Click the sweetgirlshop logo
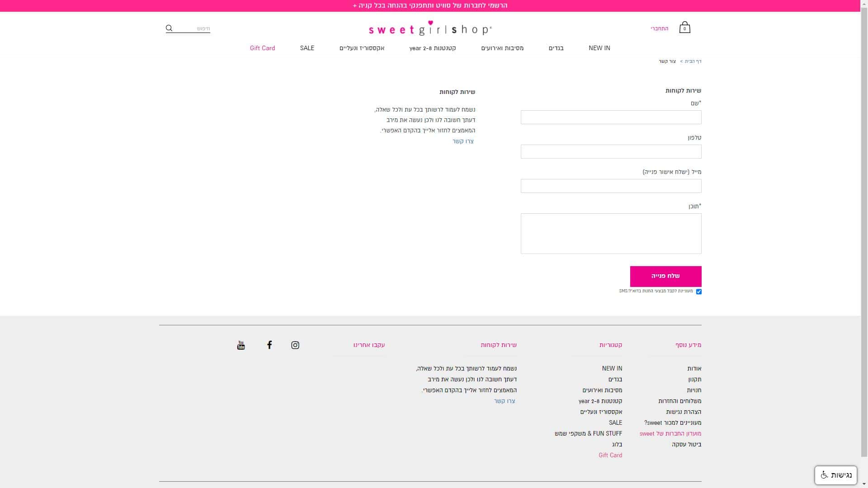 tap(430, 29)
